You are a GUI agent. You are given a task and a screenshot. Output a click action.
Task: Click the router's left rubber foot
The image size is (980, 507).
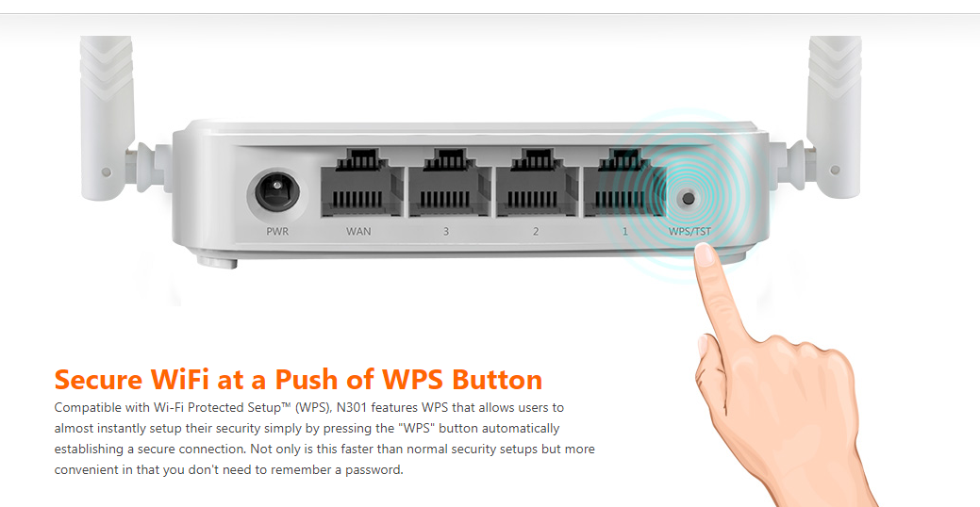click(x=216, y=259)
